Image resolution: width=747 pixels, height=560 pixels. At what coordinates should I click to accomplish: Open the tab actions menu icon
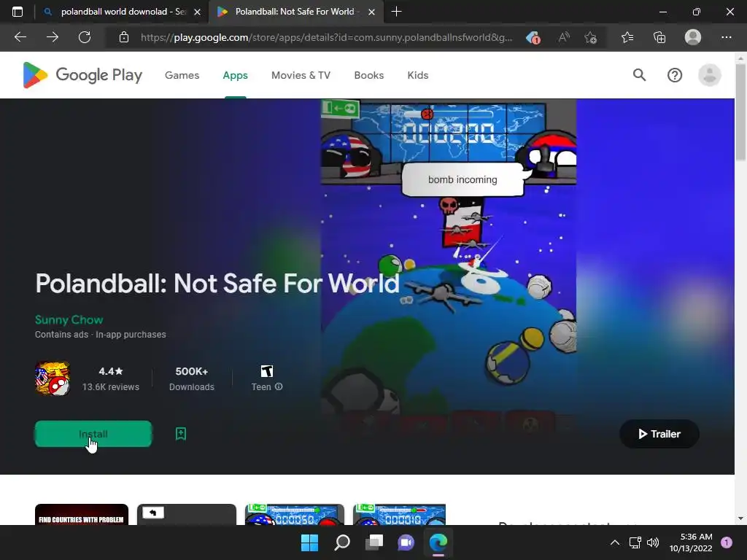tap(18, 12)
